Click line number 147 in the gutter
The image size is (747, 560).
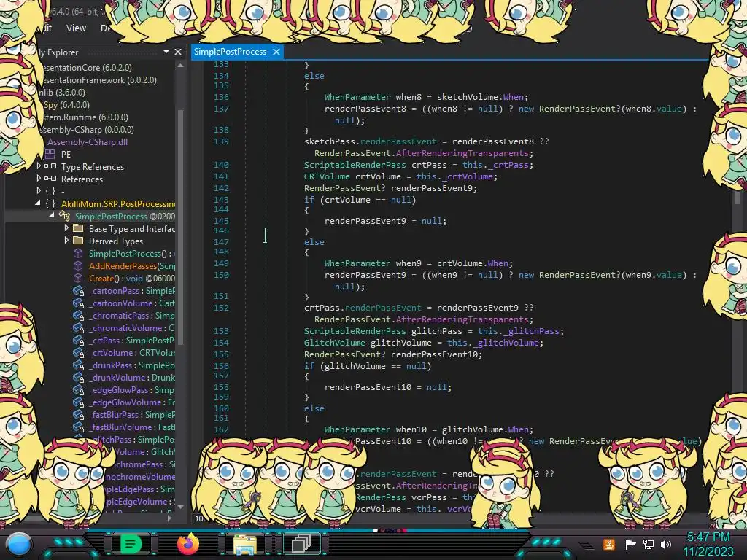221,242
